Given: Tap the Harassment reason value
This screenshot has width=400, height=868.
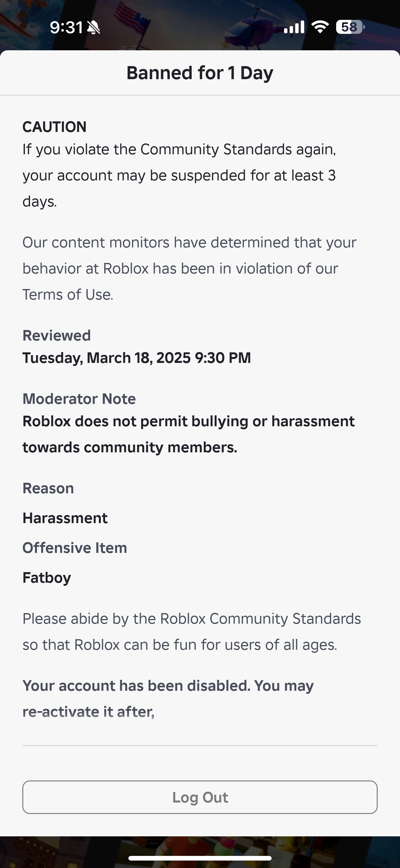Looking at the screenshot, I should tap(65, 518).
